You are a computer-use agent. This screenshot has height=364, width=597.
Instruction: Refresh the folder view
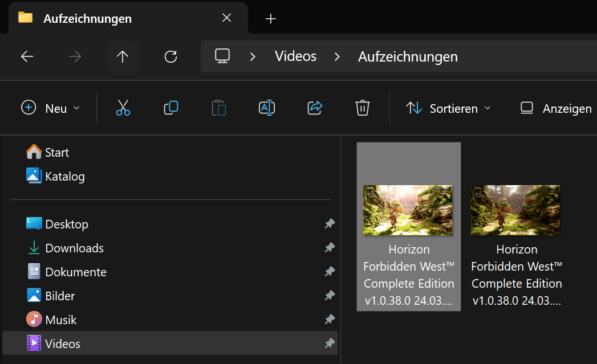pyautogui.click(x=170, y=56)
